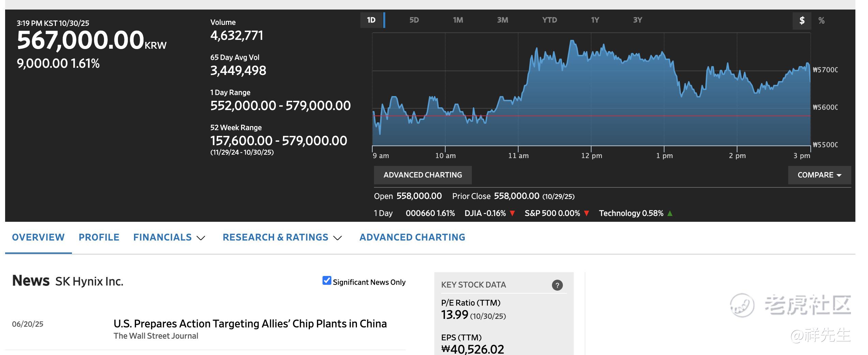Click the 12 pm peak on price chart
The height and width of the screenshot is (355, 868).
click(x=572, y=41)
